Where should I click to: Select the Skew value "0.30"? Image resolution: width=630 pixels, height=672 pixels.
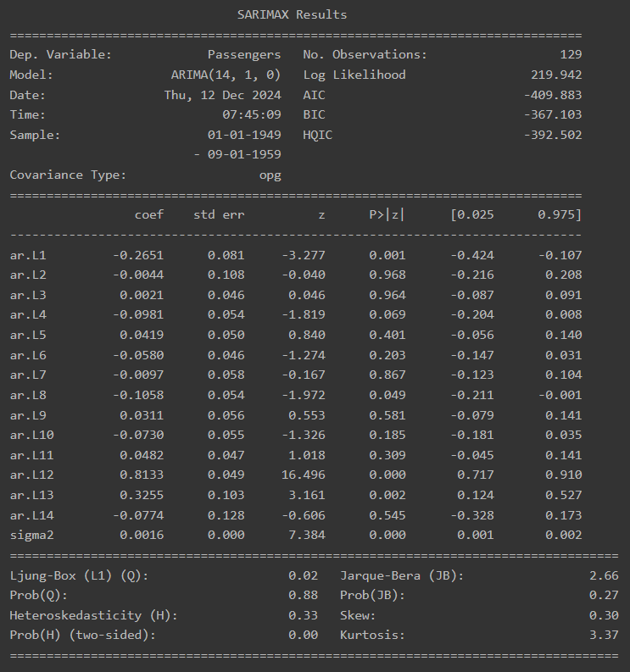[x=604, y=616]
